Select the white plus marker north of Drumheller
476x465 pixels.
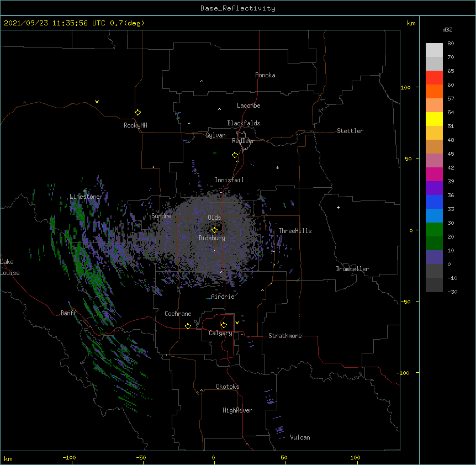click(x=338, y=207)
